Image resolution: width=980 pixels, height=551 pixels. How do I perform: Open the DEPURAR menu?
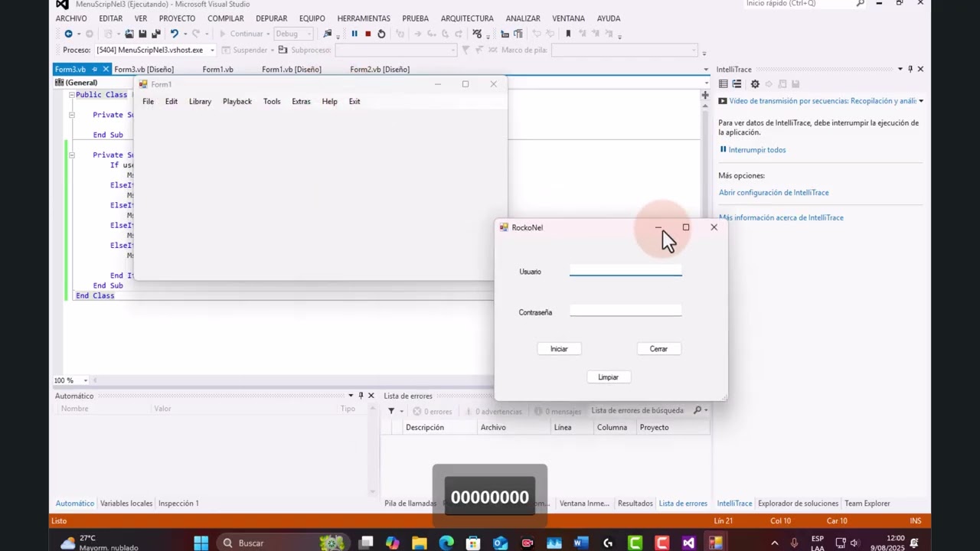point(272,18)
